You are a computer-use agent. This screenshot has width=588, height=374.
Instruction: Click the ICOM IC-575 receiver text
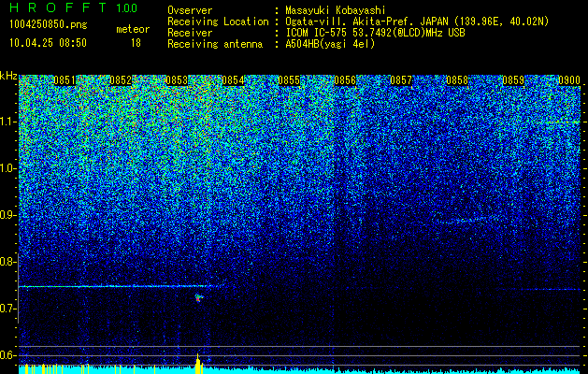(x=375, y=33)
